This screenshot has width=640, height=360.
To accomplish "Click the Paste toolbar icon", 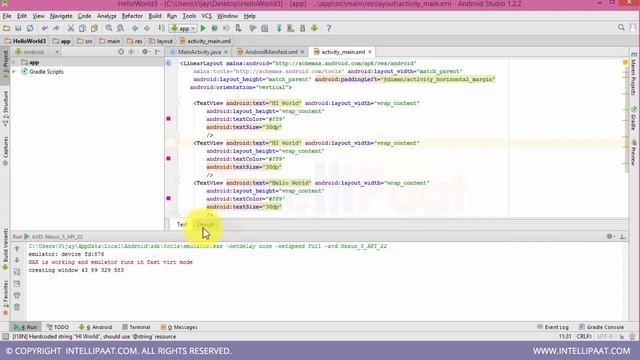I will click(x=94, y=28).
